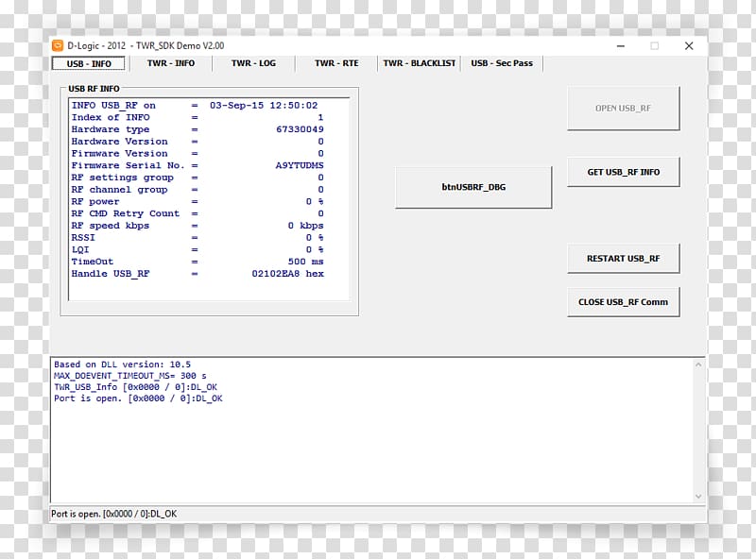
Task: Close the TWR_SDK Demo window
Action: click(689, 45)
